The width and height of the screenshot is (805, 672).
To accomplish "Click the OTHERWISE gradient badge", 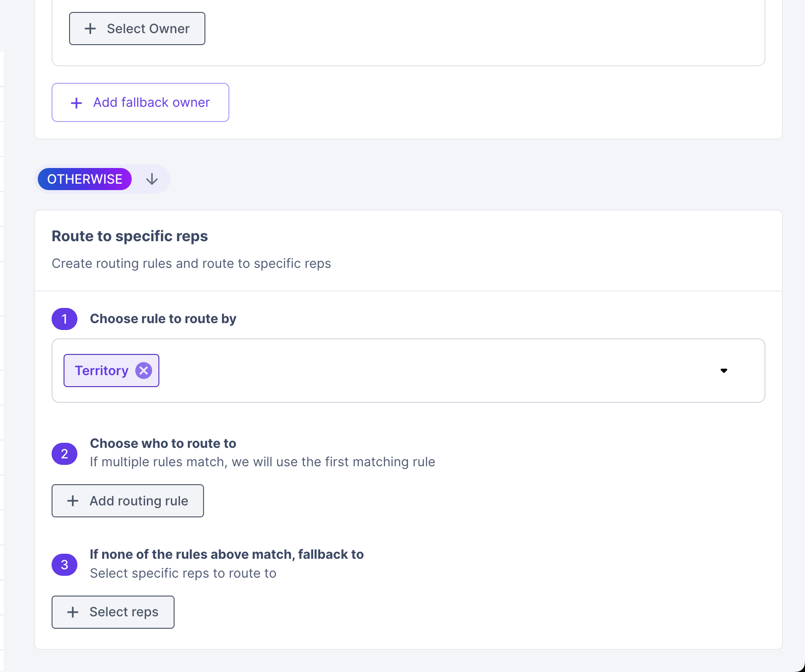I will [85, 179].
